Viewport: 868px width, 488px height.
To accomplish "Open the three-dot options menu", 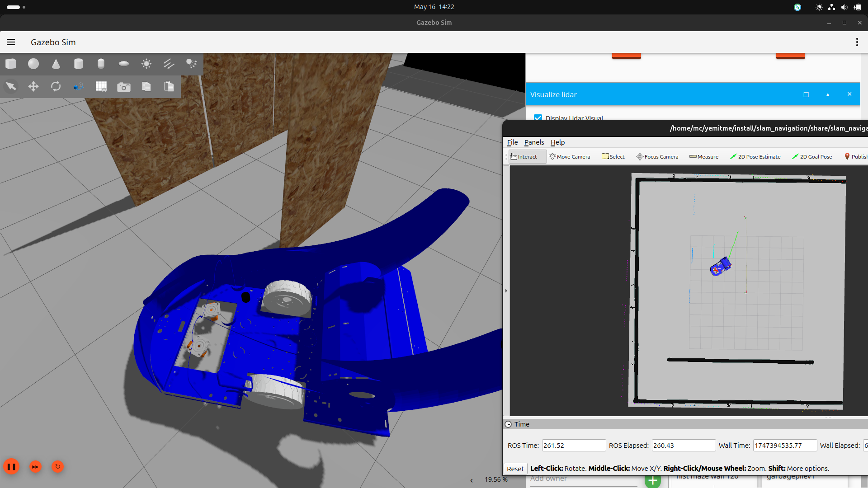I will pyautogui.click(x=857, y=42).
